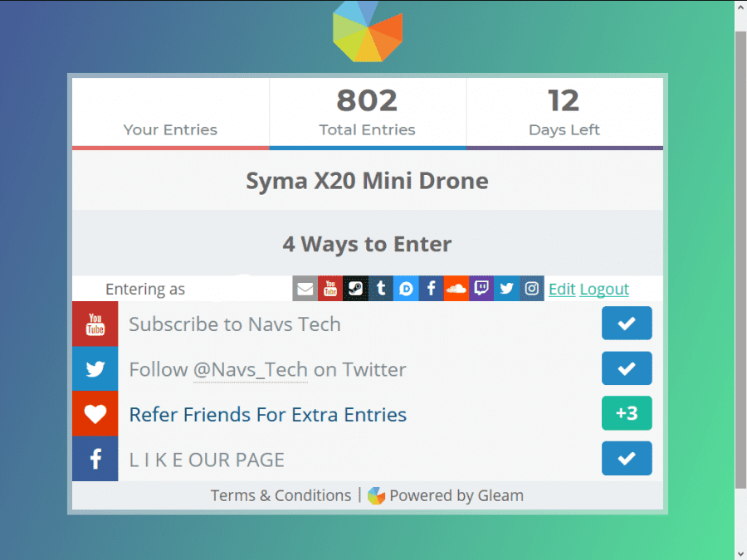Click the 4 Ways to Enter heading
747x560 pixels.
[368, 244]
